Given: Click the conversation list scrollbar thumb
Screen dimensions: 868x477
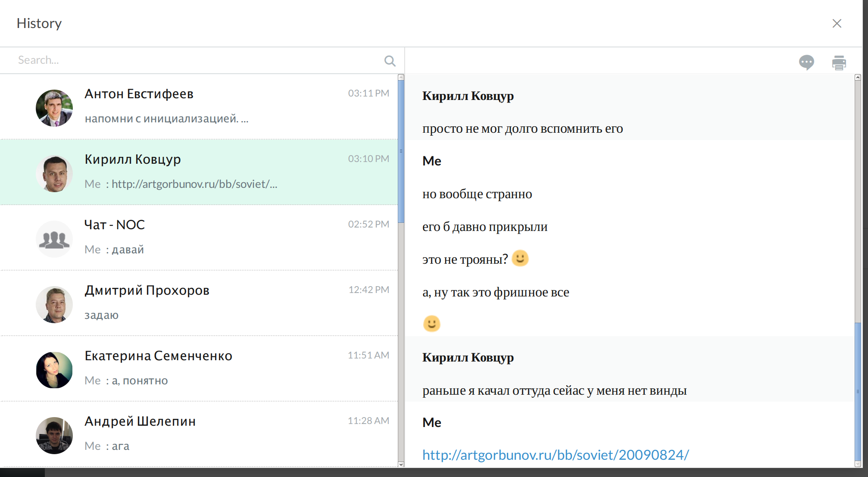Looking at the screenshot, I should 401,151.
